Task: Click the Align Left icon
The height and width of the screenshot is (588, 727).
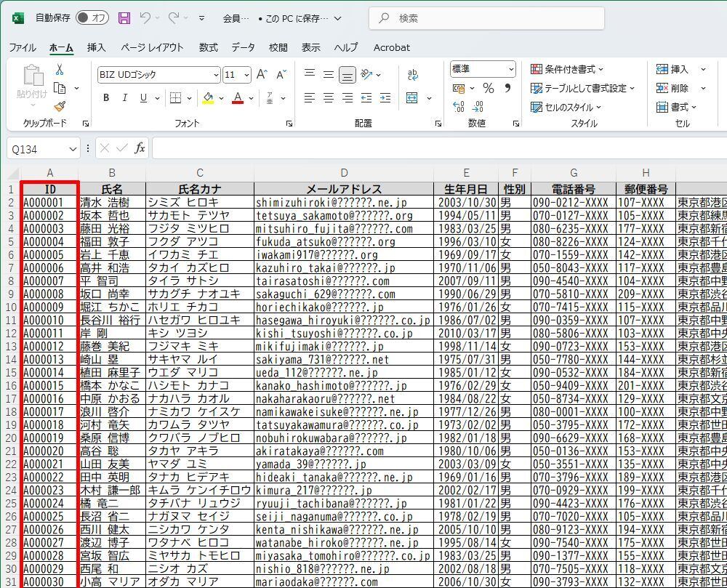Action: 309,98
